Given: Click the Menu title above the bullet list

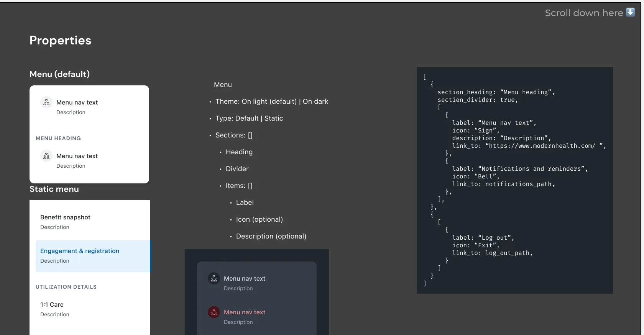Looking at the screenshot, I should coord(223,85).
